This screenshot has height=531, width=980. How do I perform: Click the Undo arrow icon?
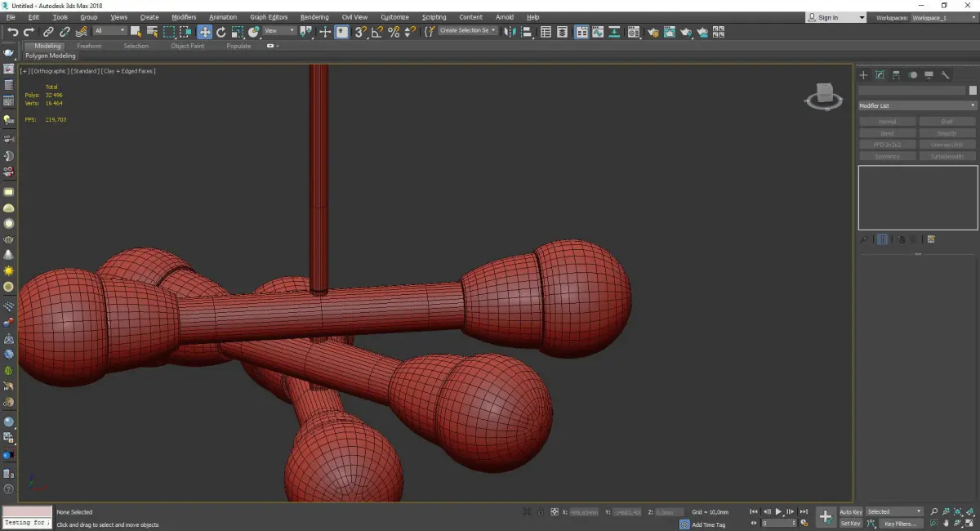(x=12, y=32)
